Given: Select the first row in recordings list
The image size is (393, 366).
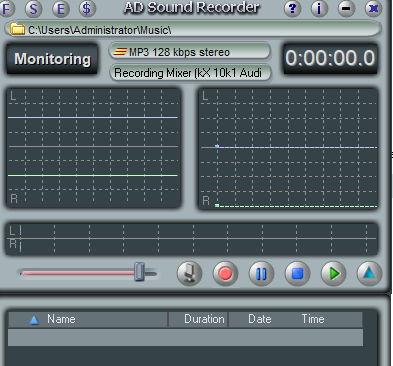Looking at the screenshot, I should (186, 337).
